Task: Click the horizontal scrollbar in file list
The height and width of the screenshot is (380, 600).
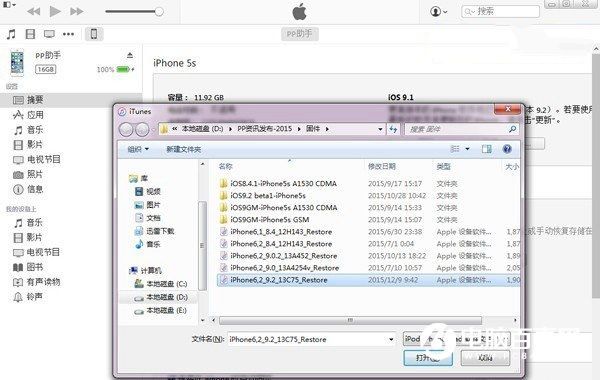Action: (x=350, y=320)
